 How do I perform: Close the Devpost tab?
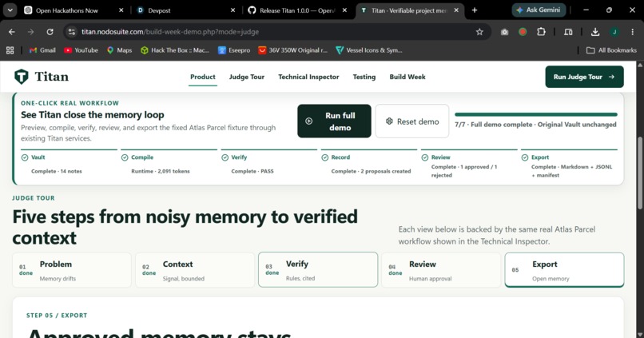point(233,10)
